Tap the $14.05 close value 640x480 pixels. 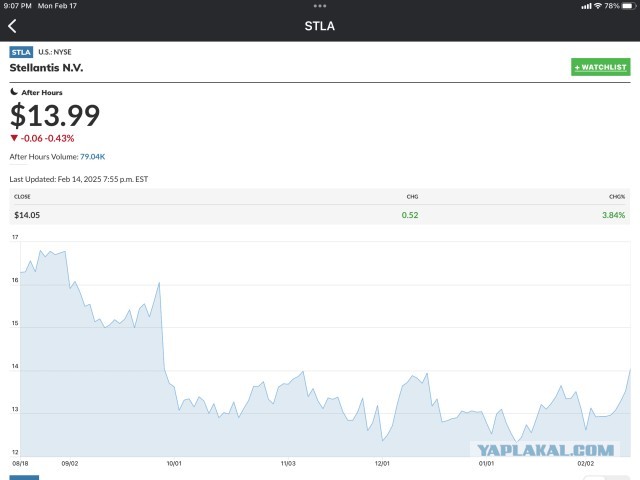[x=27, y=215]
